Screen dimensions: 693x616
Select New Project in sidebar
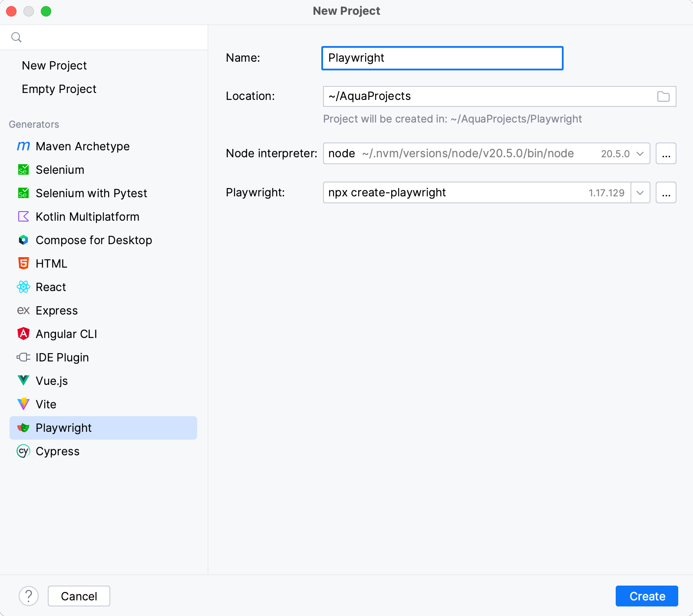pyautogui.click(x=54, y=66)
